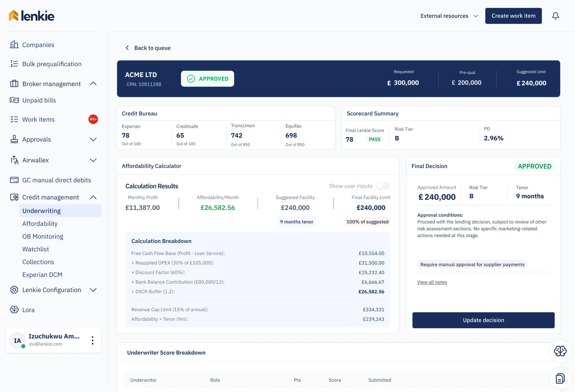This screenshot has width=575, height=392.
Task: Open OB Monitoring submenu item
Action: point(43,236)
